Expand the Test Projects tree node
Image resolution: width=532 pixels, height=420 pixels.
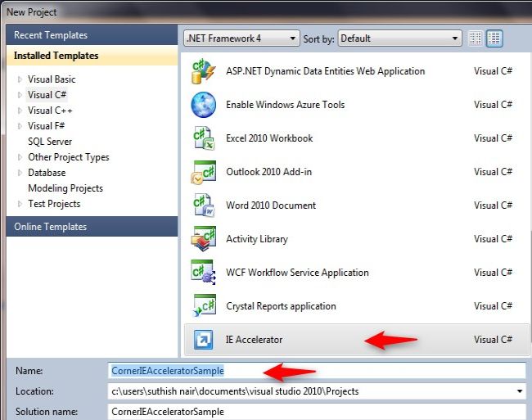point(20,204)
